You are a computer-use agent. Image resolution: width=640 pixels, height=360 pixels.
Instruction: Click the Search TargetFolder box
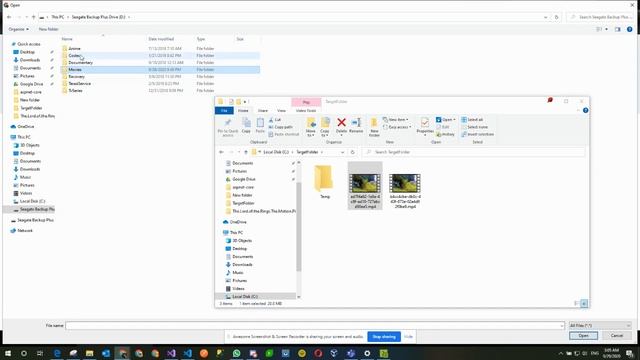pyautogui.click(x=473, y=152)
